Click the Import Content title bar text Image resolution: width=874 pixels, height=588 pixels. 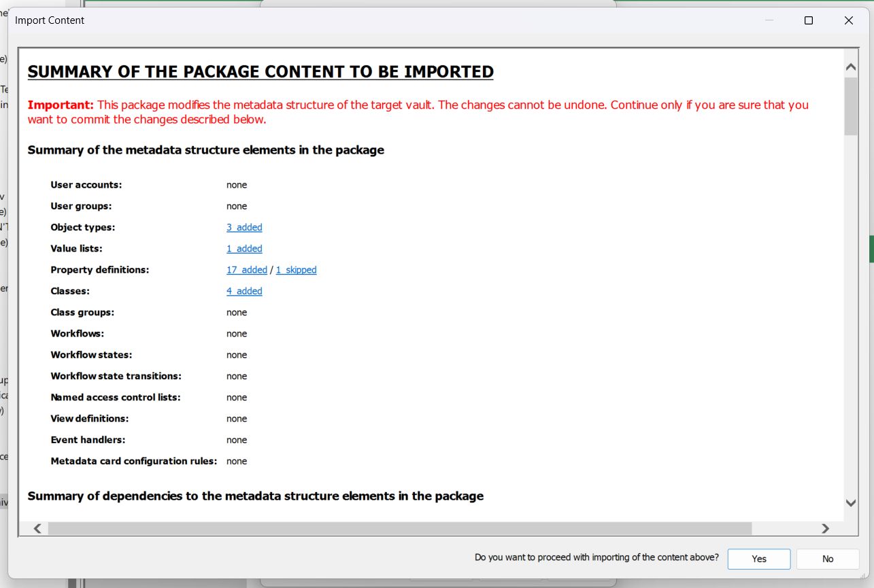(x=50, y=20)
